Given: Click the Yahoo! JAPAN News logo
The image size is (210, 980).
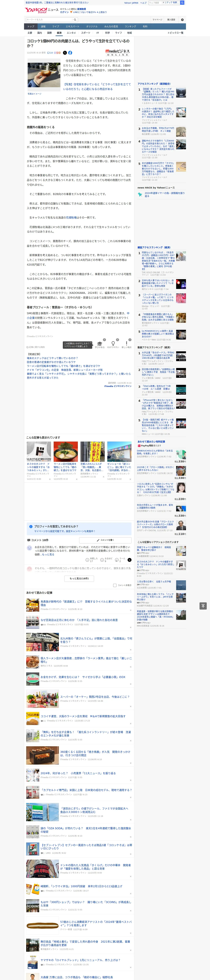Looking at the screenshot, I should (x=42, y=10).
